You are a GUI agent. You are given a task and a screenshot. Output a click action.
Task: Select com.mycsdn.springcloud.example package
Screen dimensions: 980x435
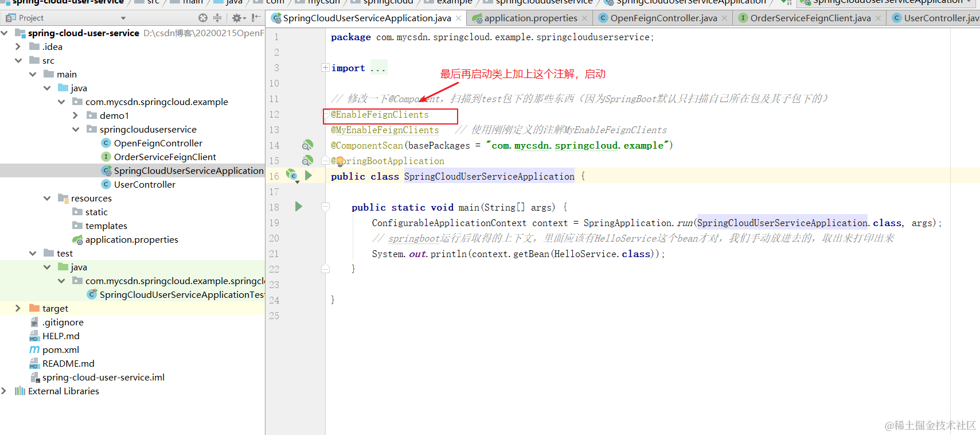(157, 102)
